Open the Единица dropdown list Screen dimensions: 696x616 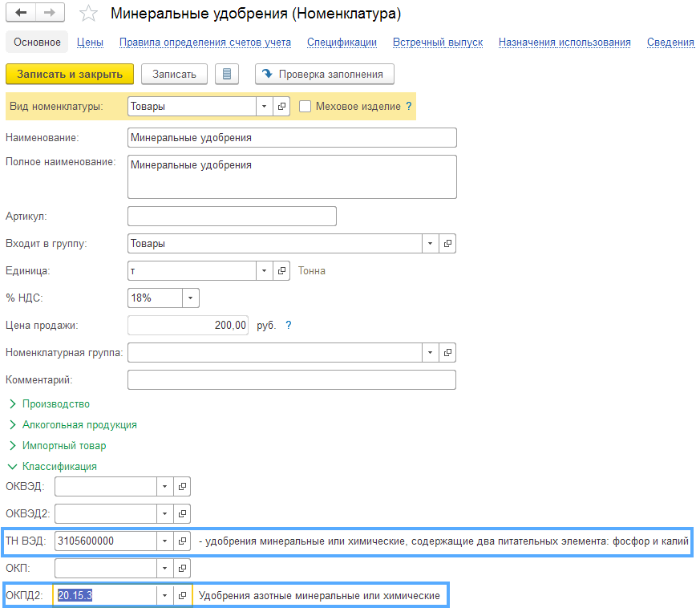pos(265,271)
